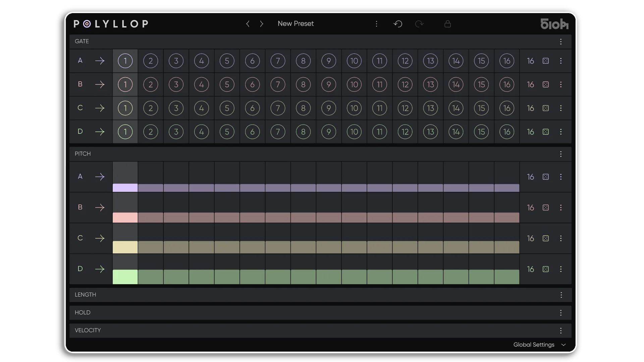Click the New Preset name
The image size is (644, 362).
pyautogui.click(x=296, y=24)
